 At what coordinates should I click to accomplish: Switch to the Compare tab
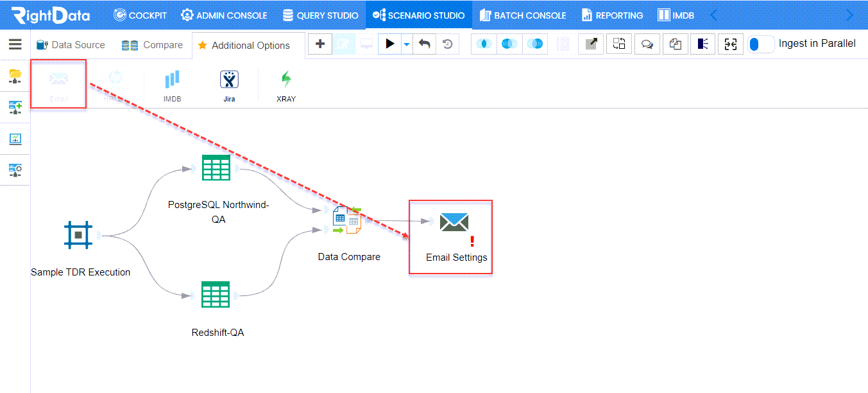coord(153,45)
